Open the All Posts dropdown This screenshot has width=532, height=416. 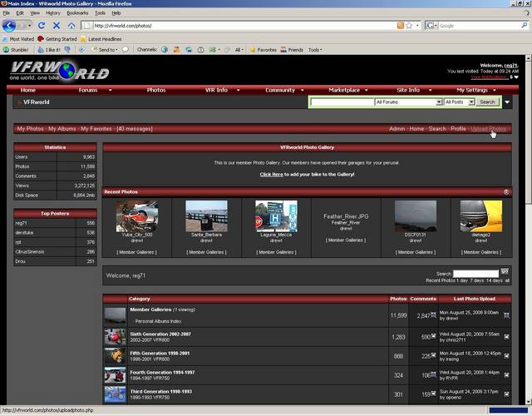[459, 102]
